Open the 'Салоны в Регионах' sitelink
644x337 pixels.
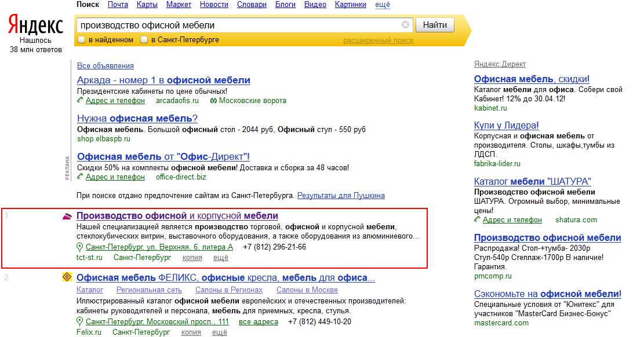click(x=229, y=290)
